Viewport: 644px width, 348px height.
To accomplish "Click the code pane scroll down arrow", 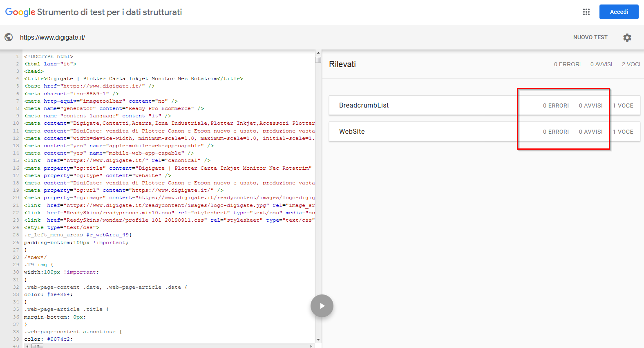I will click(x=318, y=339).
